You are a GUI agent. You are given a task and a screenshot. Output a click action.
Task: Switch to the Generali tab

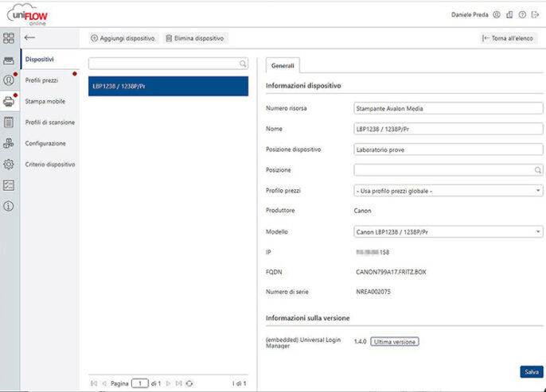coord(282,66)
